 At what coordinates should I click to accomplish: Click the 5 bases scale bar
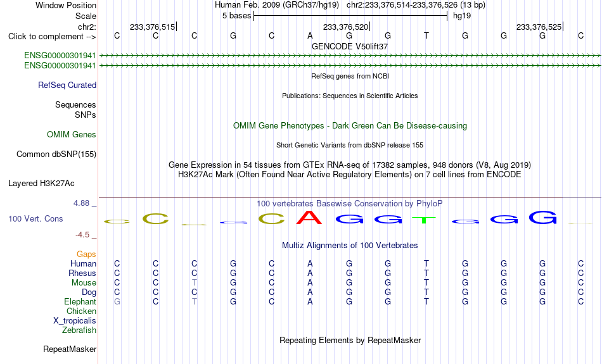click(350, 16)
